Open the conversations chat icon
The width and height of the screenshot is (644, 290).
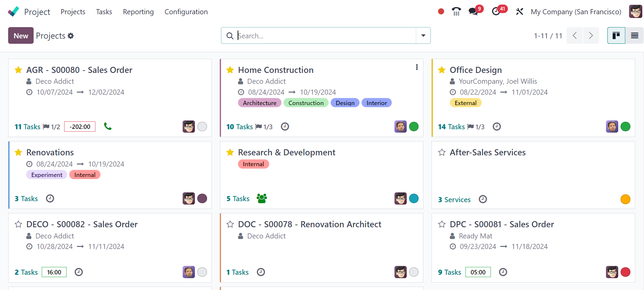(x=473, y=12)
